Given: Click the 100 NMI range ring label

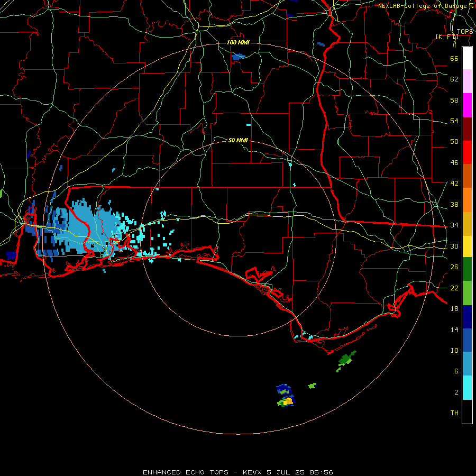Looking at the screenshot, I should [238, 42].
